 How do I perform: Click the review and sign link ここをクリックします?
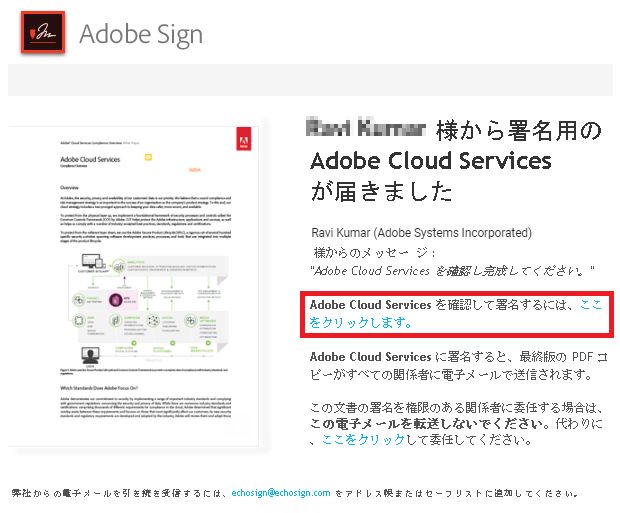coord(455,314)
